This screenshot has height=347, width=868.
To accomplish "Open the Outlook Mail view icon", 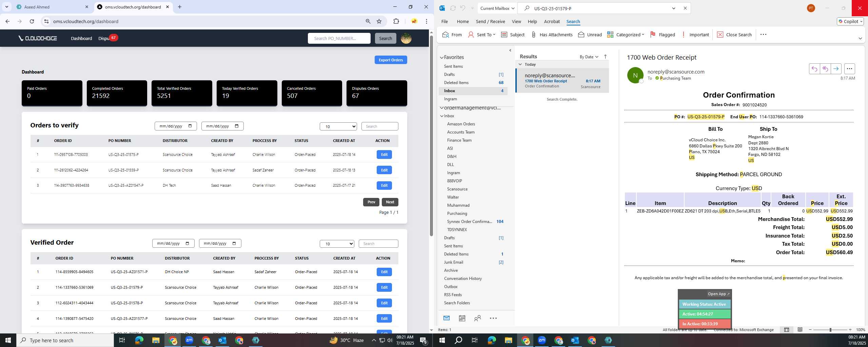I will point(446,318).
